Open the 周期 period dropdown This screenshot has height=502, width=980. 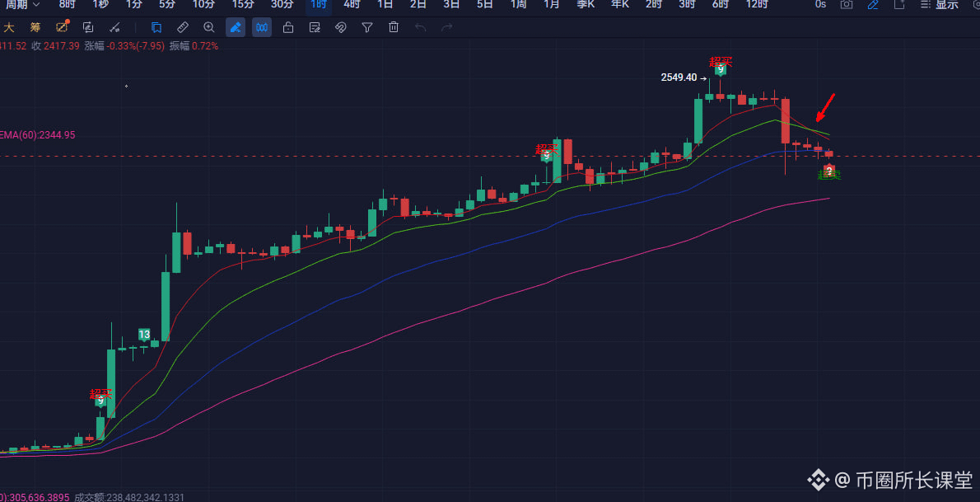(22, 4)
